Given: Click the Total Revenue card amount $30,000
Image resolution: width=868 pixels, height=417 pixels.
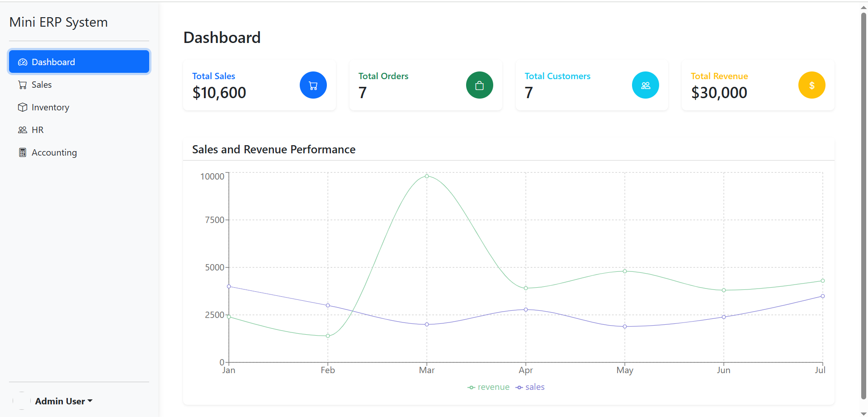Looking at the screenshot, I should coord(719,93).
